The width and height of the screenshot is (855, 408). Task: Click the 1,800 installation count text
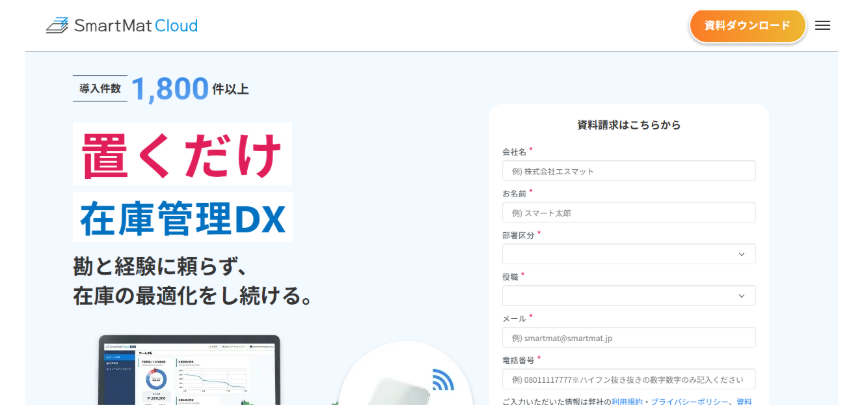click(169, 89)
